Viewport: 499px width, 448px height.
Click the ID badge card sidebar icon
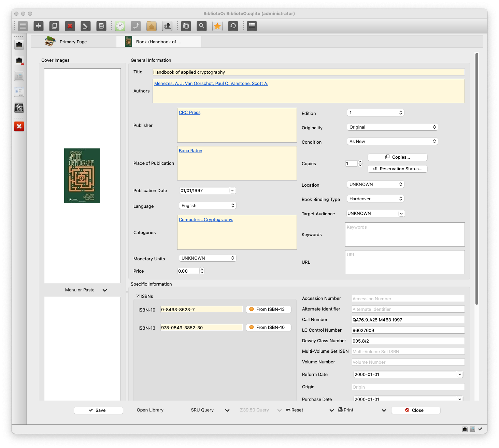tap(19, 92)
